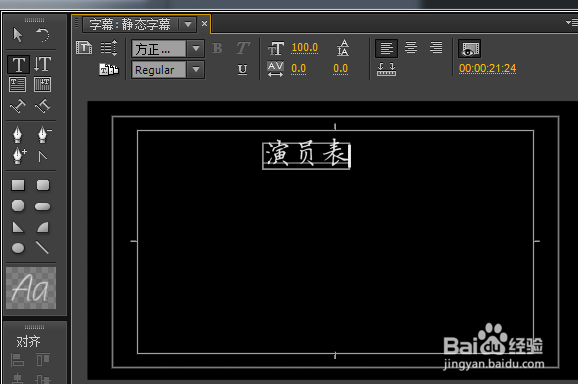
Task: Select the Delete Anchor Point tool
Action: point(43,135)
